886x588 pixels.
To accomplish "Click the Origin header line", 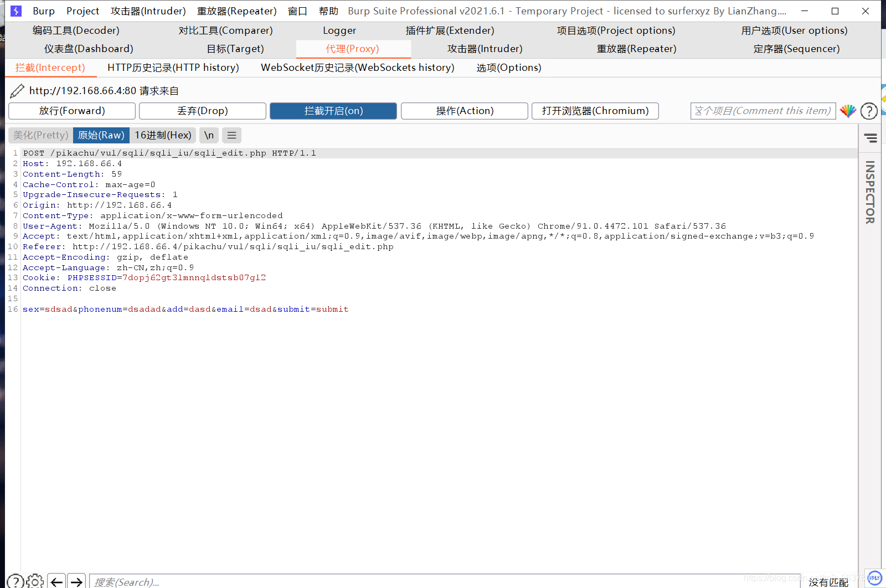I will tap(97, 205).
